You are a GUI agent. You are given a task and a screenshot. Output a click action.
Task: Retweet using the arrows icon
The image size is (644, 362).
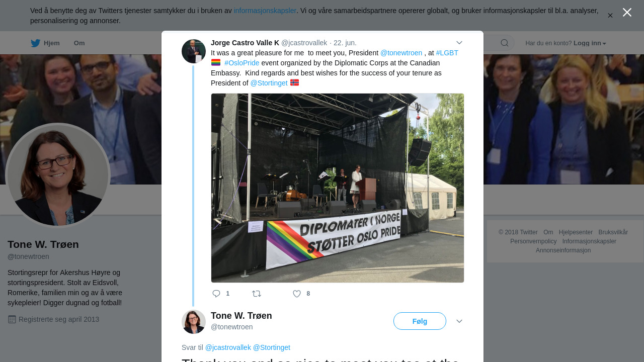(257, 294)
